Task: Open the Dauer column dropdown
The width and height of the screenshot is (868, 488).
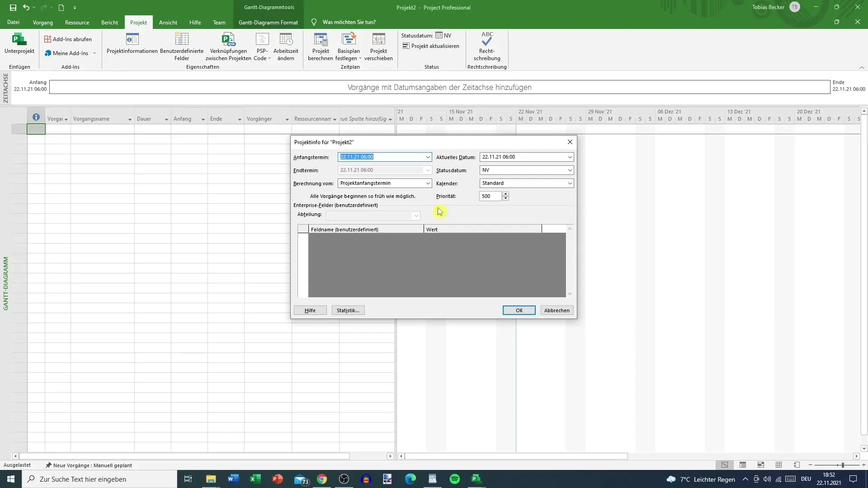Action: [166, 119]
